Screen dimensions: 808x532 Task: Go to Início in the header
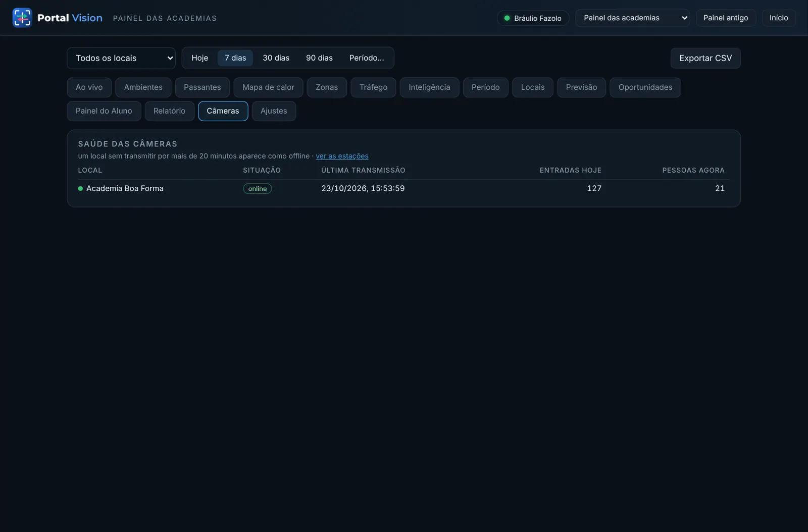779,18
